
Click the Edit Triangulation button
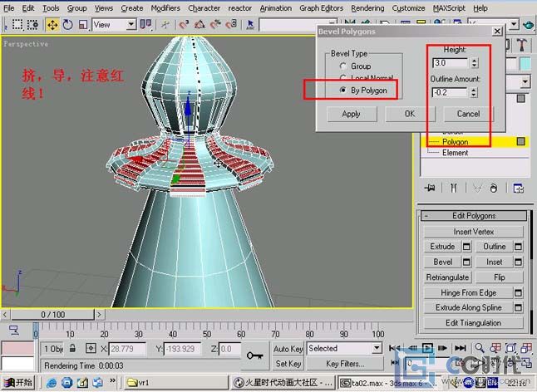click(474, 323)
